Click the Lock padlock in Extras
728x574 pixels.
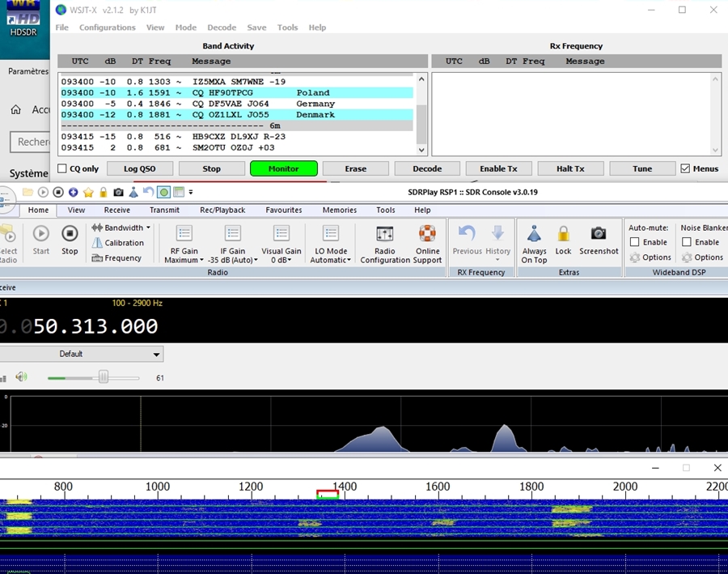click(563, 240)
